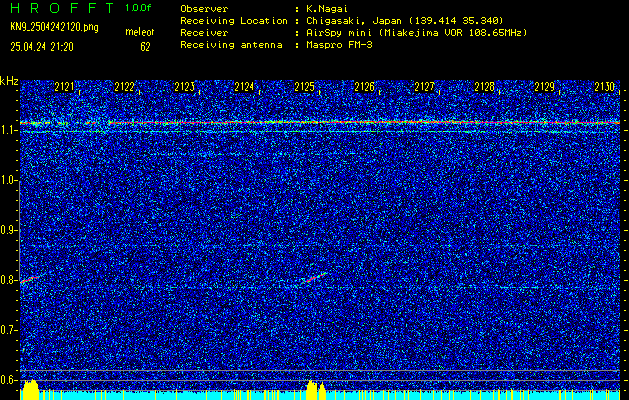Viewport: 629px width, 400px height.
Task: Click the kHz axis unit label
Action: coord(9,81)
